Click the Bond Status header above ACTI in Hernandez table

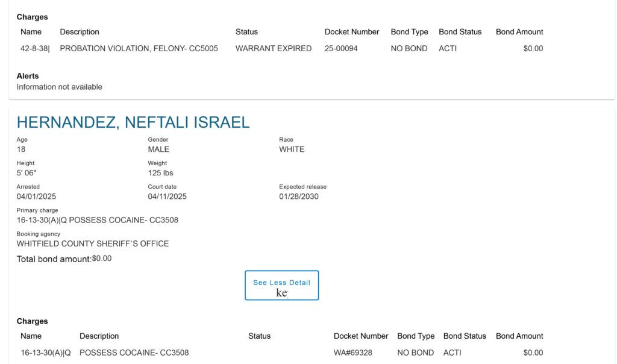(465, 336)
